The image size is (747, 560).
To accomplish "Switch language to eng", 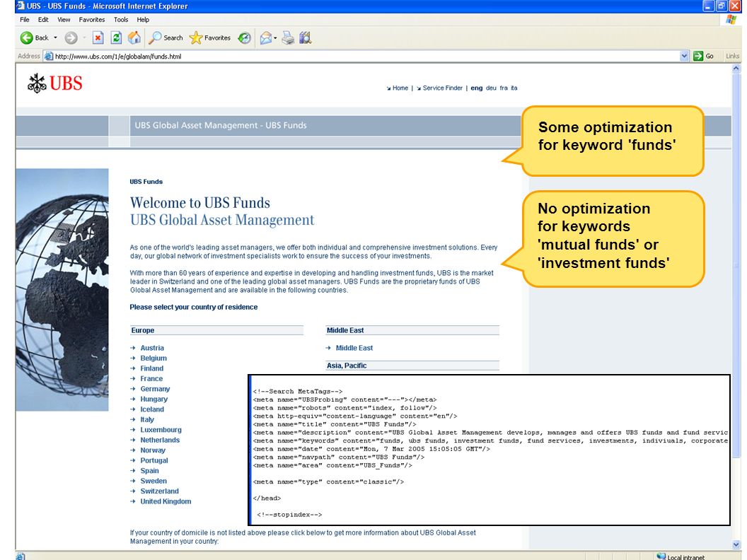I will [x=476, y=88].
